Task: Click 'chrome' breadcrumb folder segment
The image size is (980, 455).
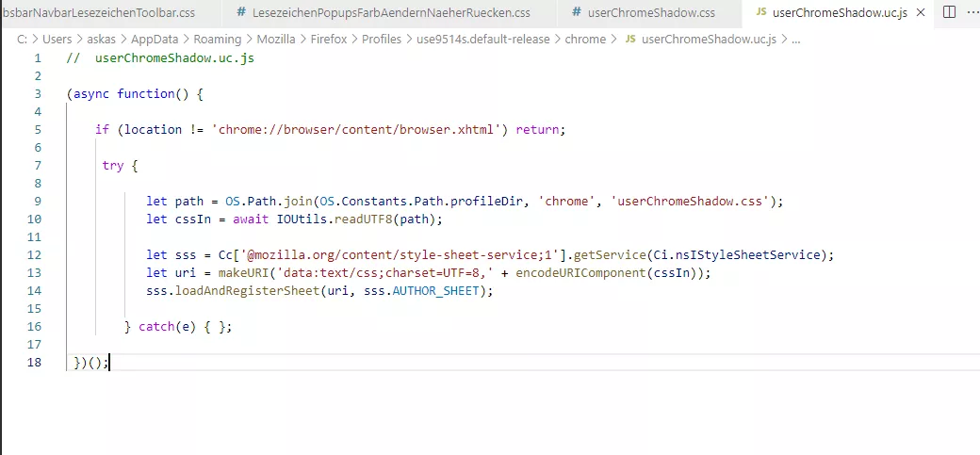Action: pos(585,39)
